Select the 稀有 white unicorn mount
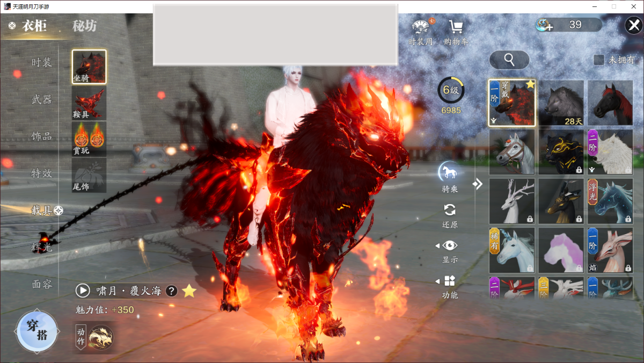The height and width of the screenshot is (363, 644). tap(512, 250)
